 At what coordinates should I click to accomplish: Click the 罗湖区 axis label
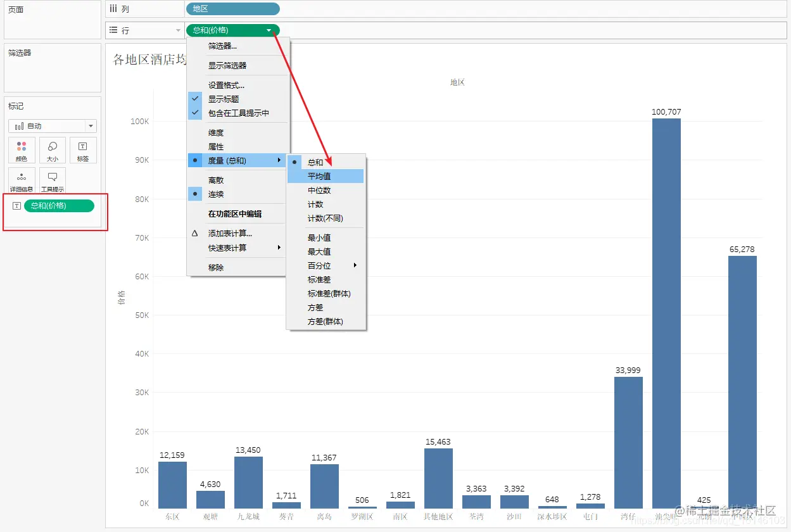coord(362,517)
